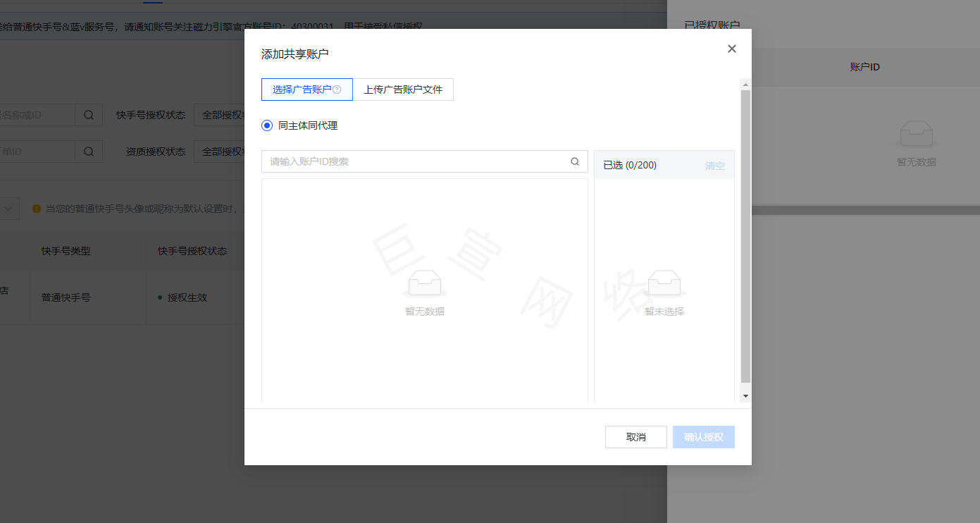This screenshot has height=523, width=980.
Task: Click scrollbar up arrow in dialog
Action: 745,84
